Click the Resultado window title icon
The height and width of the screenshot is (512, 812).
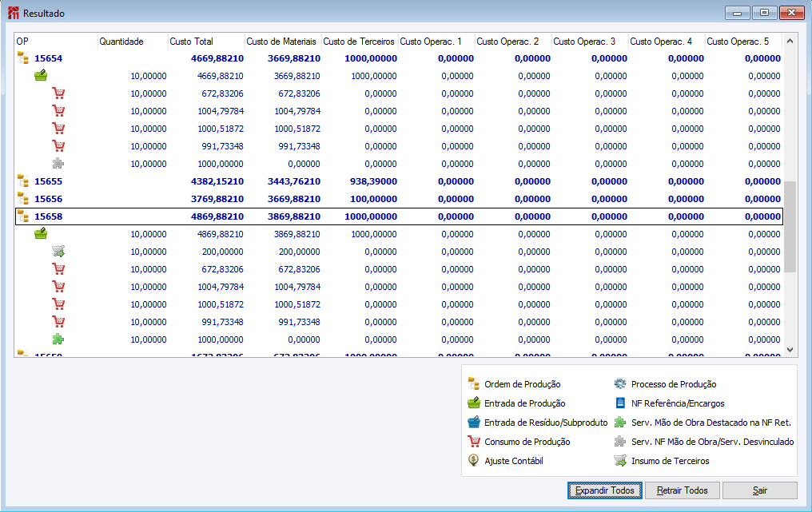coord(14,13)
